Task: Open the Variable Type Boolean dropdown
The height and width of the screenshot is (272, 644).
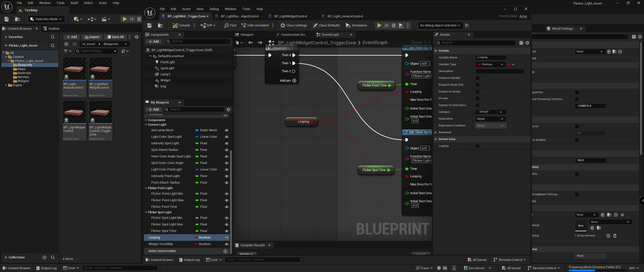Action: [491, 64]
